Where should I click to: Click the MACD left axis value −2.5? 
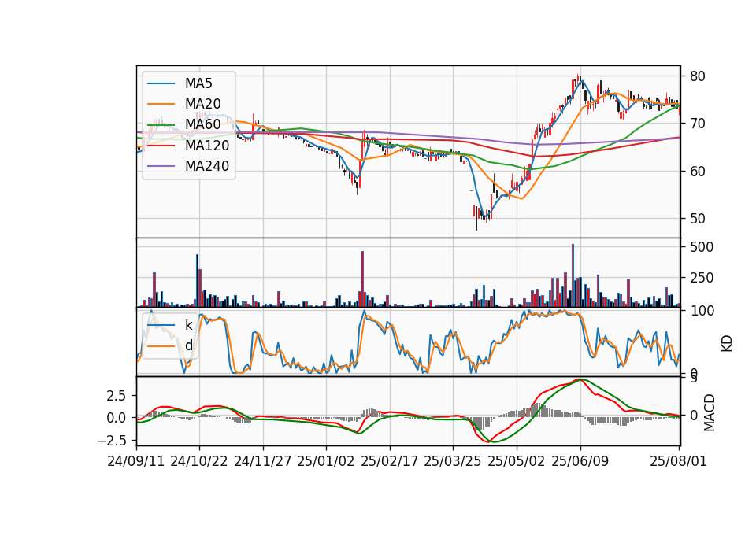click(x=112, y=441)
